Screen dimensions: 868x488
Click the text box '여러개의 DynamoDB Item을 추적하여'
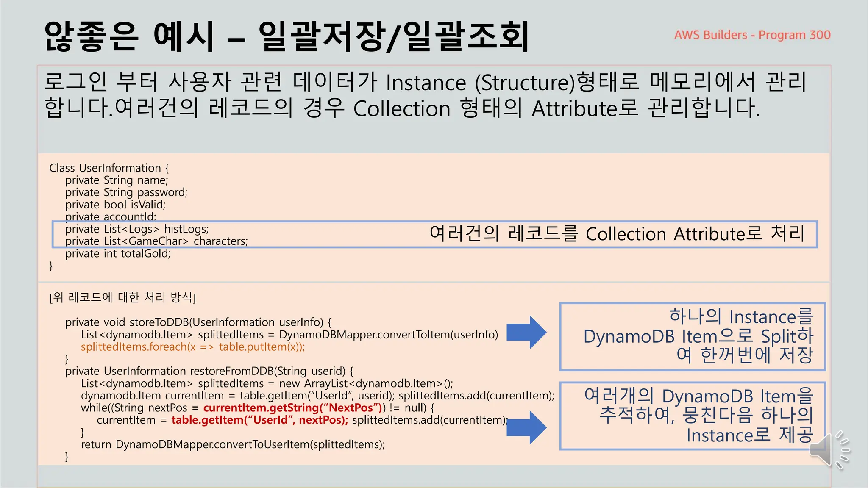click(693, 416)
